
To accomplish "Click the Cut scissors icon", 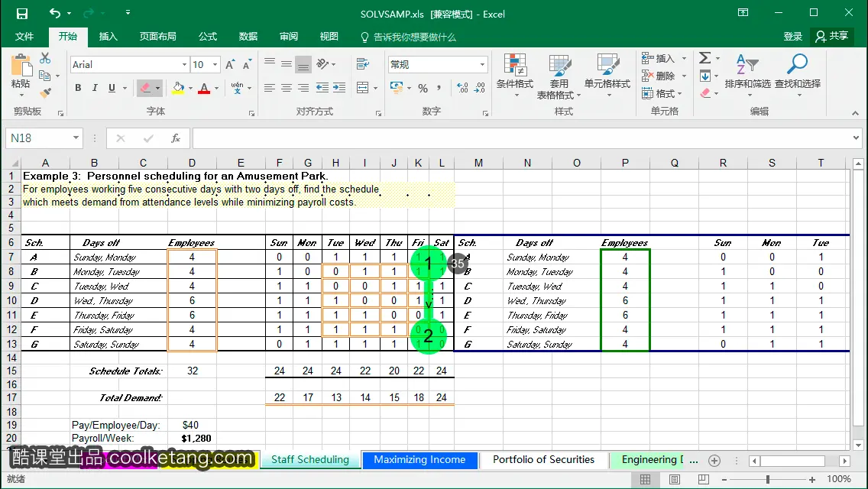I will point(45,58).
